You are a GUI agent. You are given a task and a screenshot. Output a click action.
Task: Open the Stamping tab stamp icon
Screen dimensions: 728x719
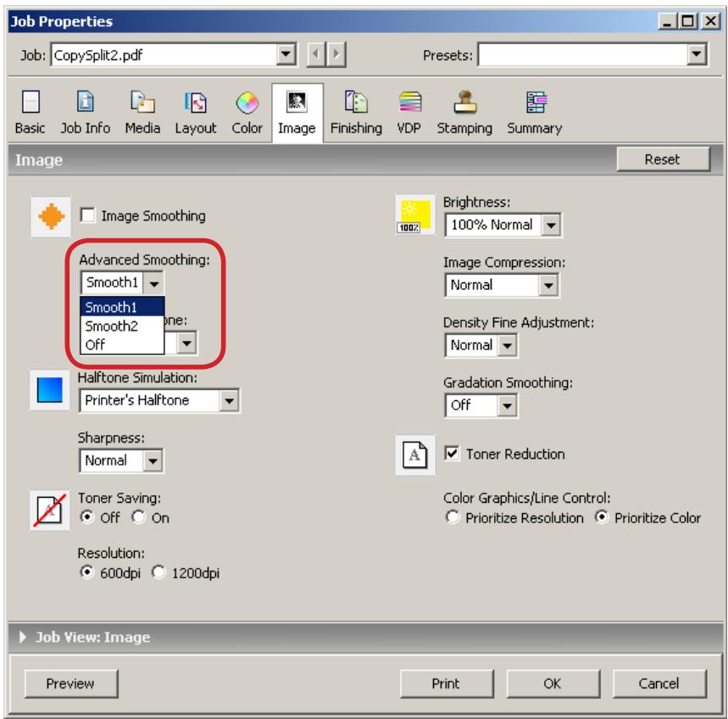(x=465, y=102)
